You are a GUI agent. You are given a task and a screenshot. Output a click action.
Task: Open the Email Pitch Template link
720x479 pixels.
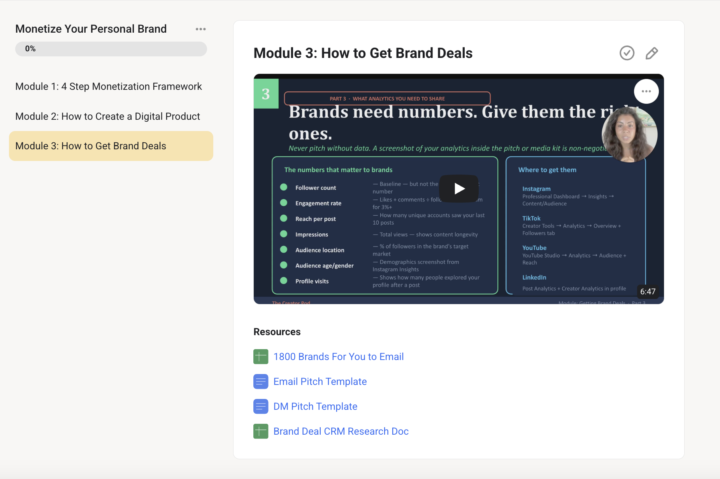point(320,382)
